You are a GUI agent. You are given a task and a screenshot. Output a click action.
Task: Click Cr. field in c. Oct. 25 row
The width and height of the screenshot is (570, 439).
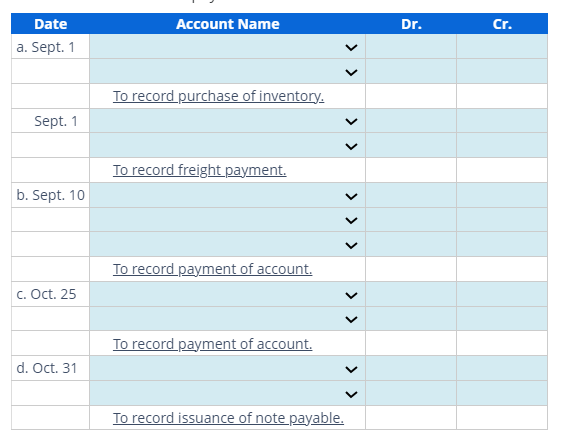click(502, 294)
